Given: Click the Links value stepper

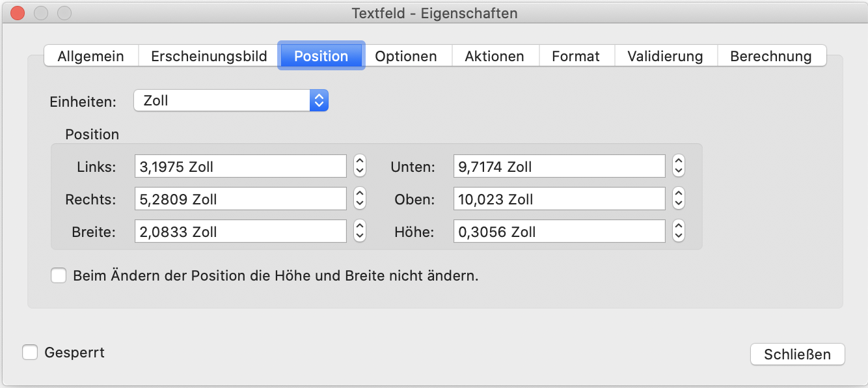Looking at the screenshot, I should tap(360, 167).
